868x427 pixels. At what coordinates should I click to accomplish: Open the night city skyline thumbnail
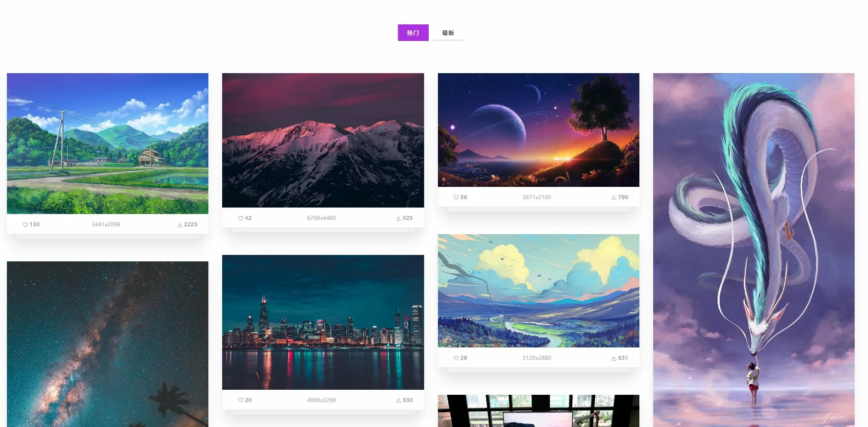coord(323,322)
